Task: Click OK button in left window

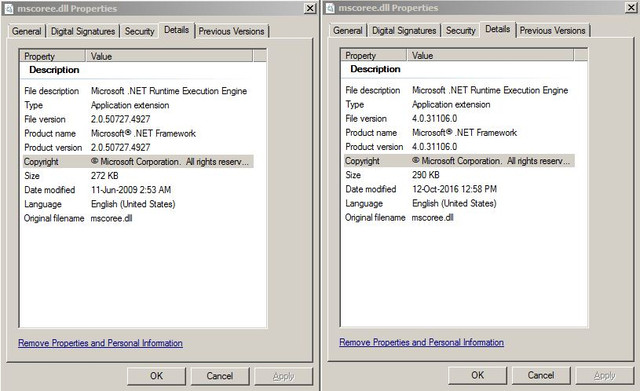Action: (x=156, y=376)
